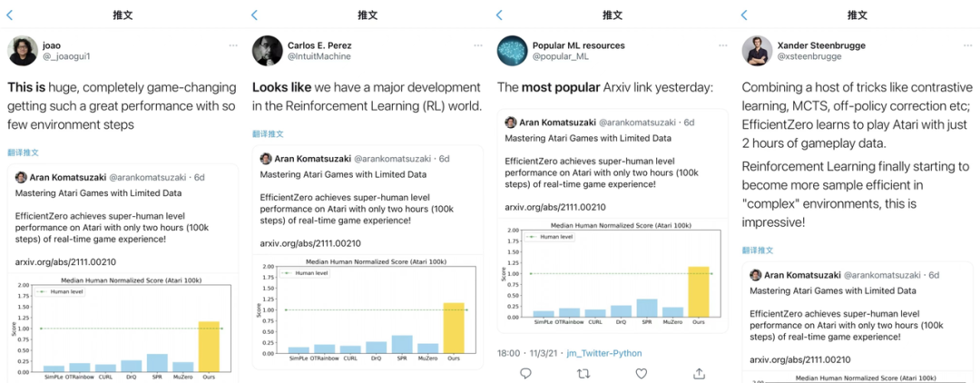Open Xander Steenbrugge's avatar
Screen dimensions: 980x383
tap(757, 51)
